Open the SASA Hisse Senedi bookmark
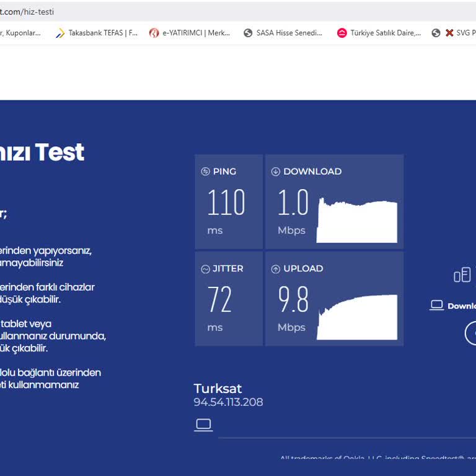 pos(283,33)
